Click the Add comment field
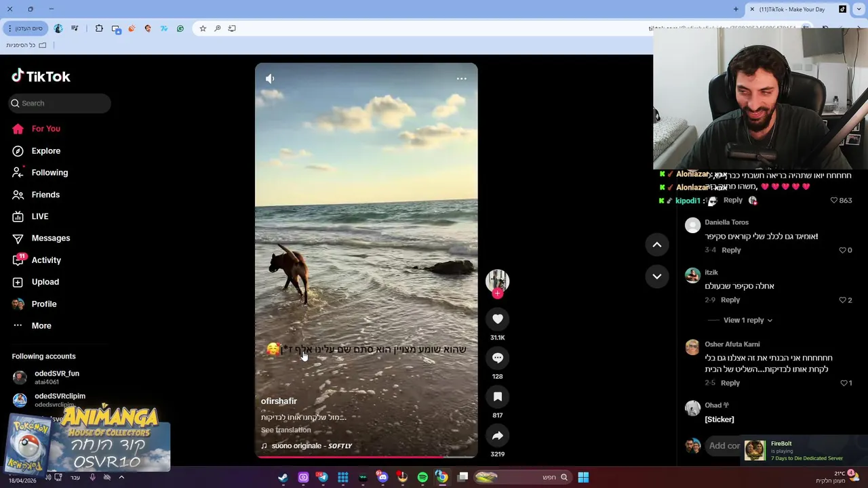Viewport: 868px width, 488px height. (x=724, y=446)
